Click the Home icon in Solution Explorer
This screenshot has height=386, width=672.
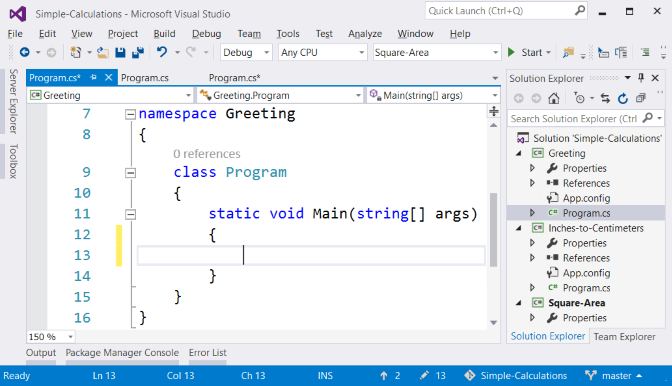pos(554,99)
